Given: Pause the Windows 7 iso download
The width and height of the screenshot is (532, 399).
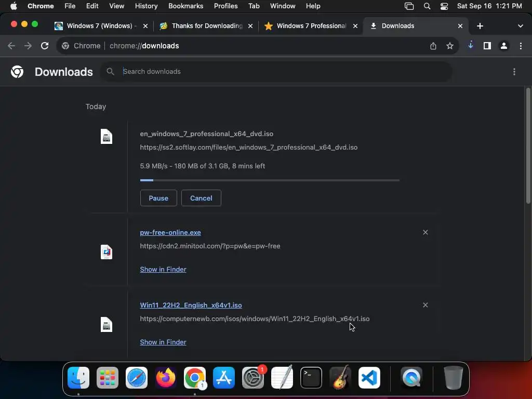Looking at the screenshot, I should (158, 198).
